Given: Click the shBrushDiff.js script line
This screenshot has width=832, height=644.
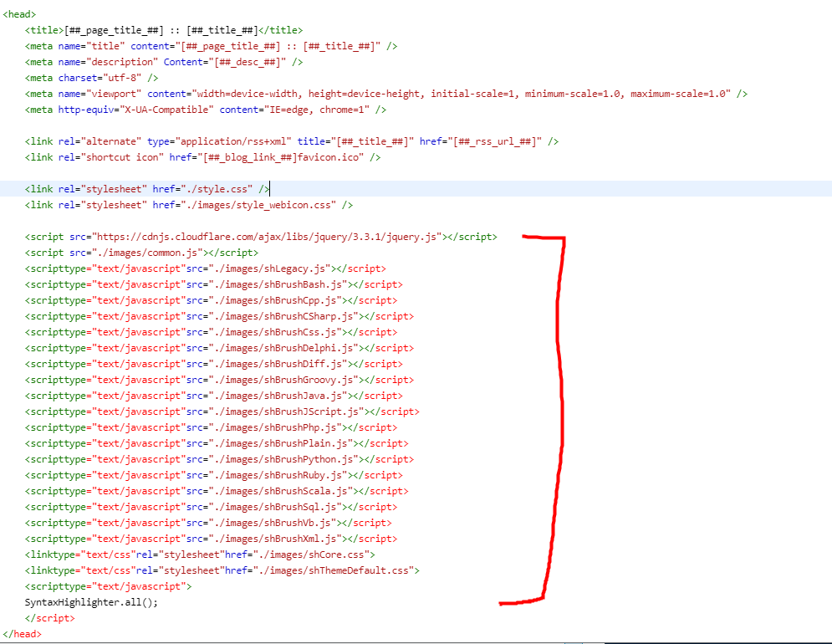Looking at the screenshot, I should point(213,364).
